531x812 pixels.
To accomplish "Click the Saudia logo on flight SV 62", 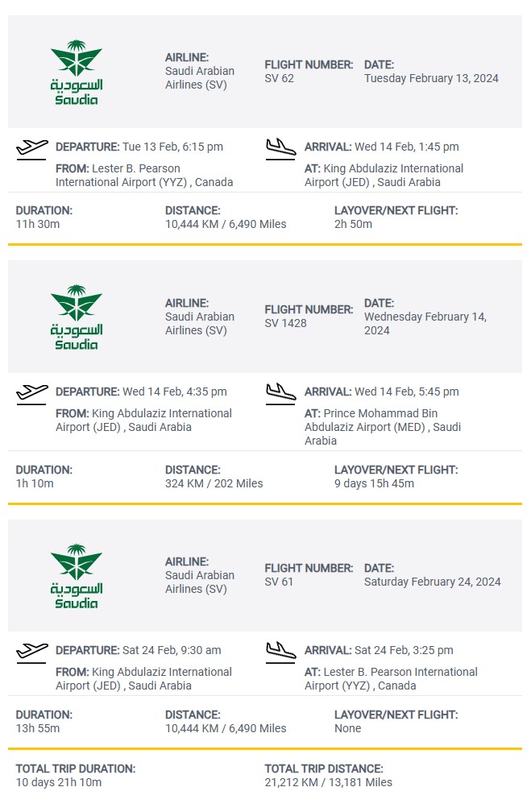I will tap(77, 72).
